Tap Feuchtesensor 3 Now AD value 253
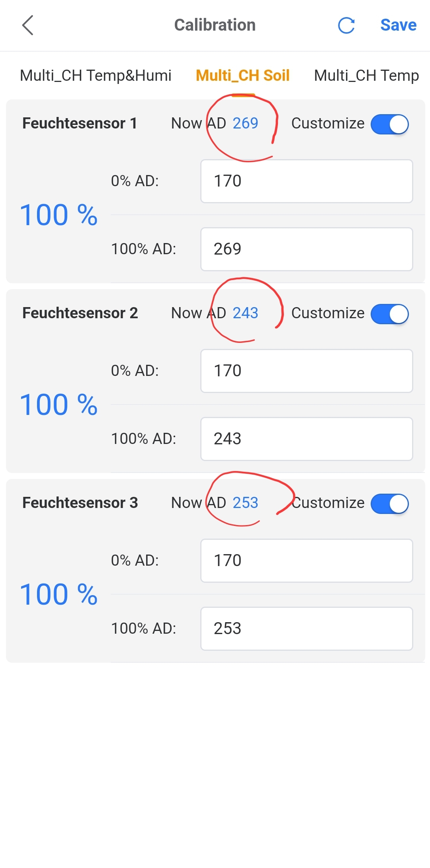Image resolution: width=430 pixels, height=868 pixels. pyautogui.click(x=245, y=503)
